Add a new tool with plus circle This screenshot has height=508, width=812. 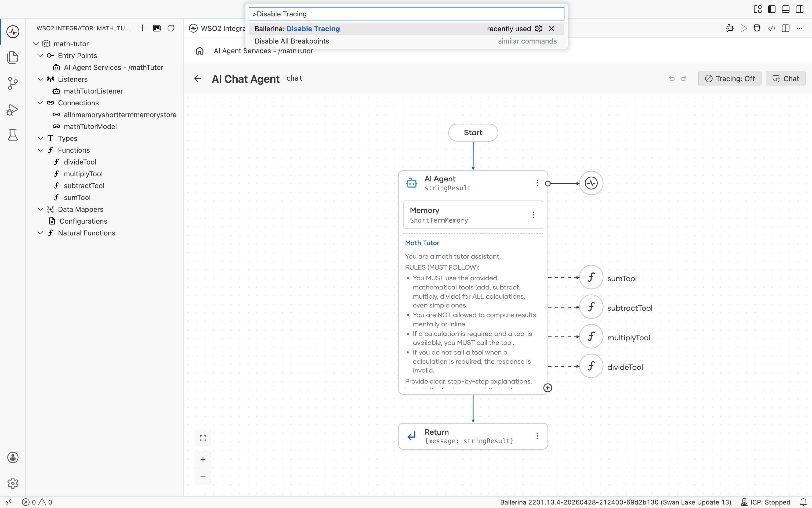tap(548, 388)
